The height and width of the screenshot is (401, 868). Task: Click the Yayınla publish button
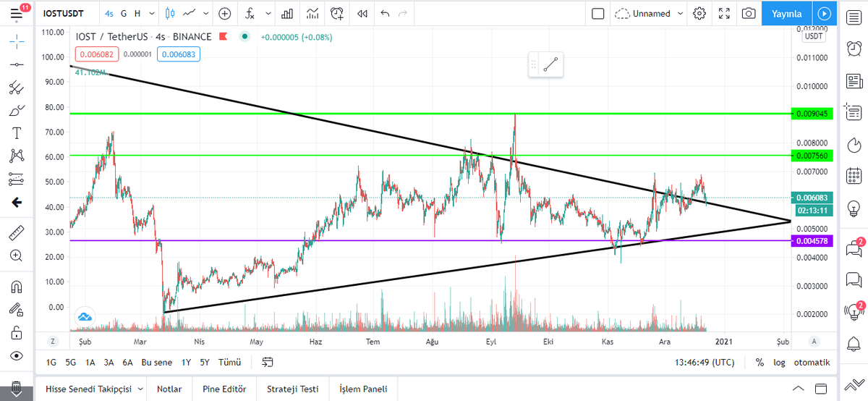pyautogui.click(x=786, y=13)
